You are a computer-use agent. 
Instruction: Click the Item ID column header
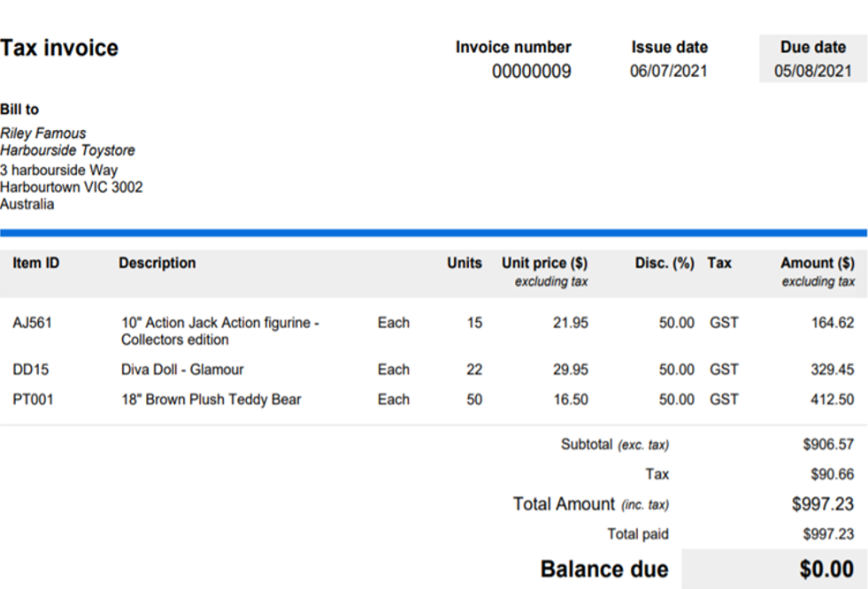35,264
